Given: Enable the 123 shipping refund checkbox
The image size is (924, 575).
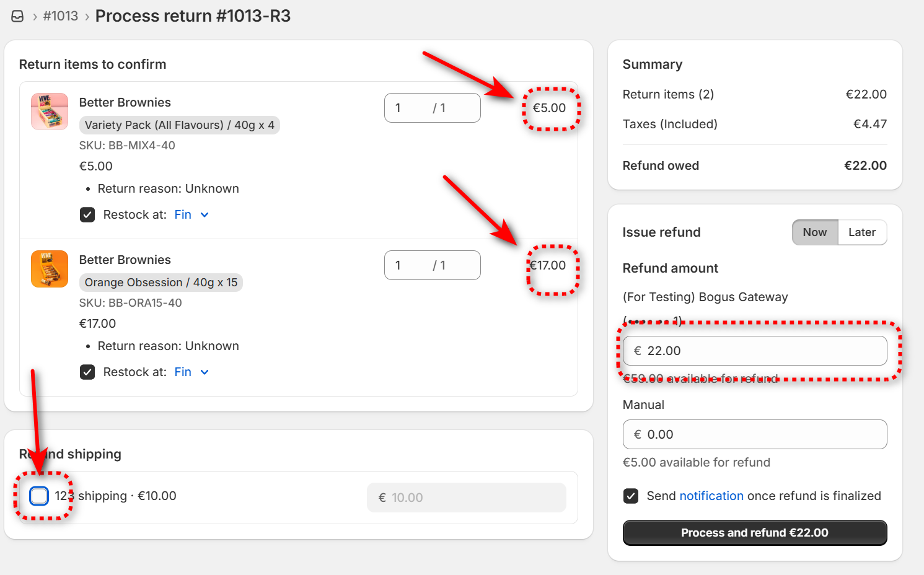Looking at the screenshot, I should click(x=39, y=496).
